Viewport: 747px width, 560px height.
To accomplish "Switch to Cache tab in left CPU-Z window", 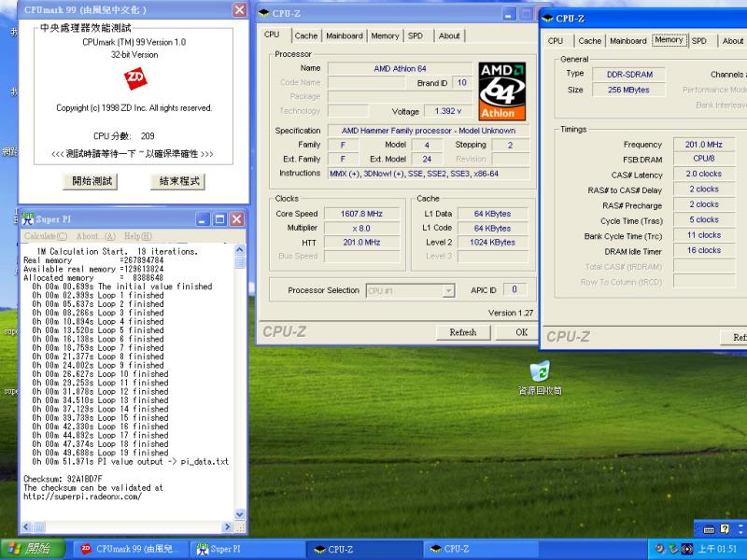I will (x=306, y=35).
